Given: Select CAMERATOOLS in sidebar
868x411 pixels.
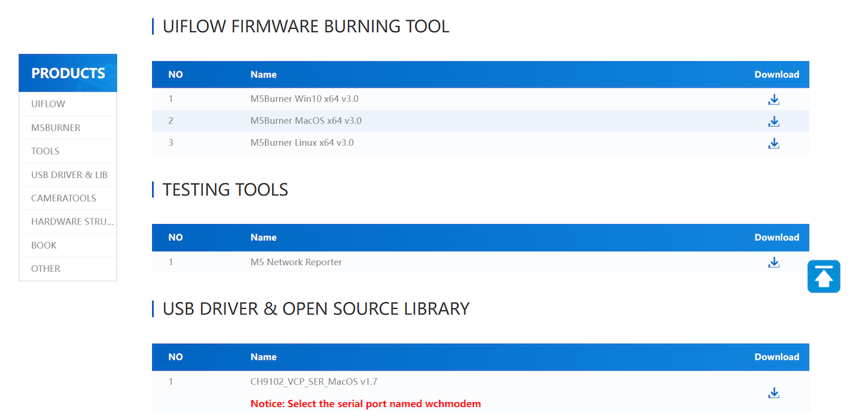Looking at the screenshot, I should point(68,198).
